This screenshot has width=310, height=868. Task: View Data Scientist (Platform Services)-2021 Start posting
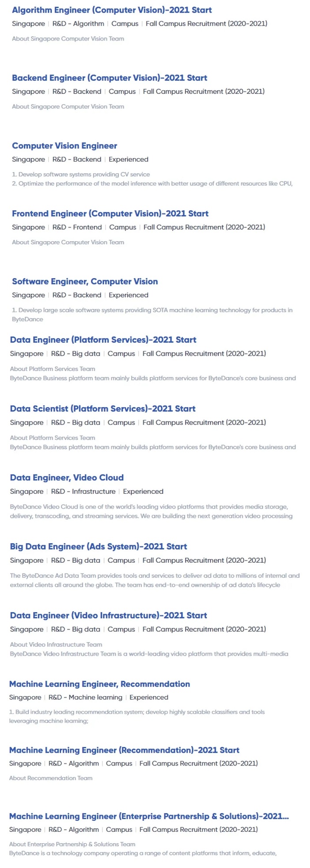103,409
